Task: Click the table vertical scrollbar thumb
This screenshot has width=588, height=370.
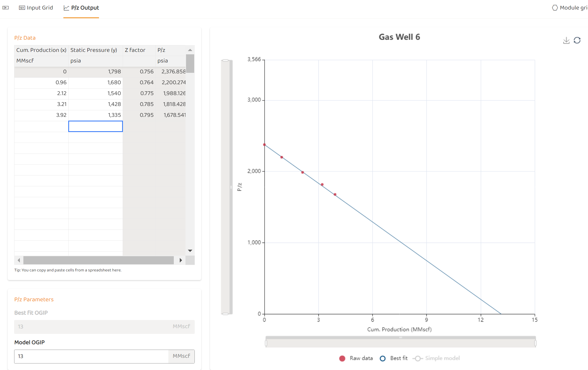Action: [190, 64]
